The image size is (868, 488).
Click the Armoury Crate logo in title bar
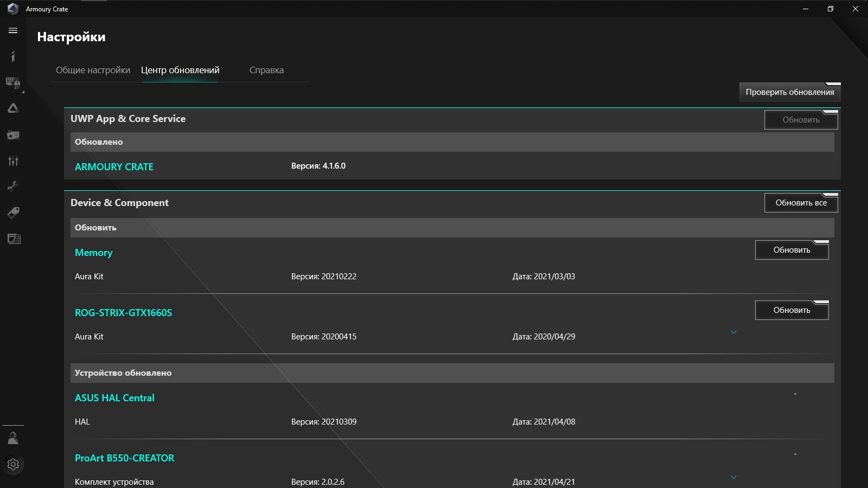(13, 9)
